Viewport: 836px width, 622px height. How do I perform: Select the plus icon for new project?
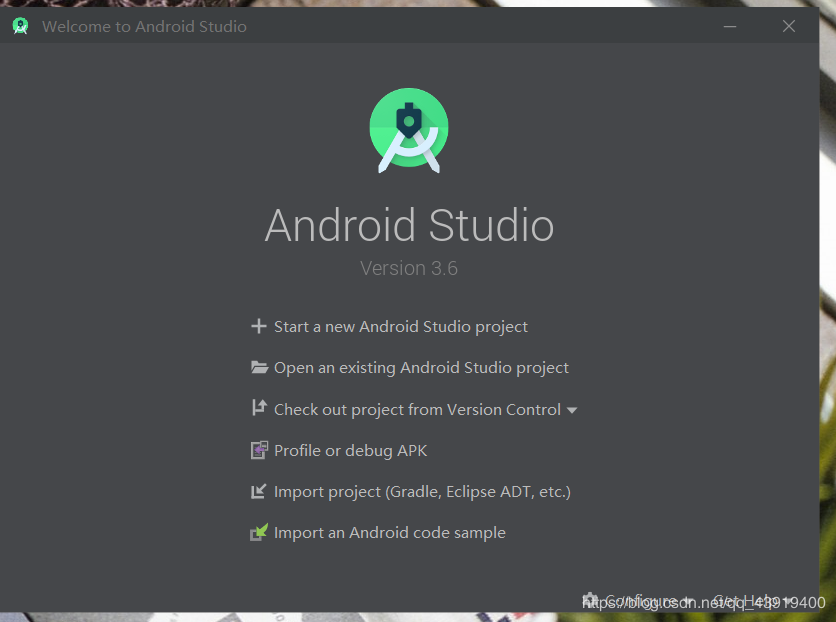[259, 326]
